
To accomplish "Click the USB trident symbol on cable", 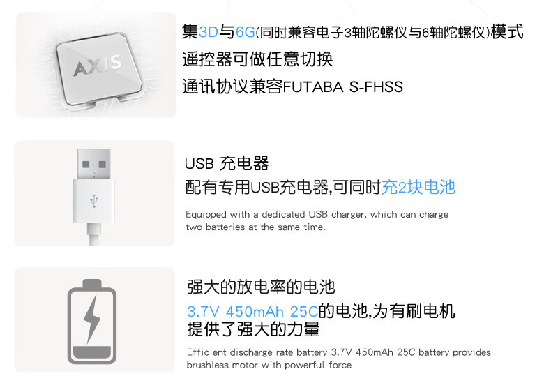I will point(94,201).
